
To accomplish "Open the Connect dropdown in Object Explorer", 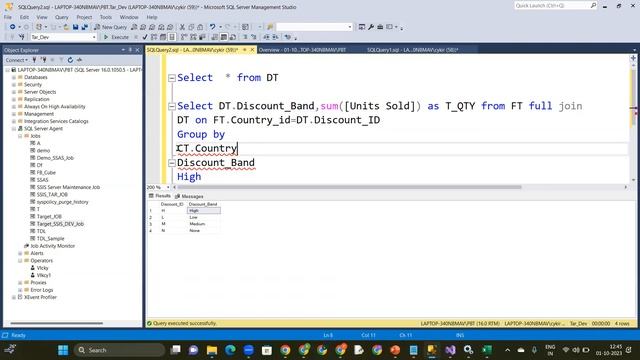I will coord(17,60).
